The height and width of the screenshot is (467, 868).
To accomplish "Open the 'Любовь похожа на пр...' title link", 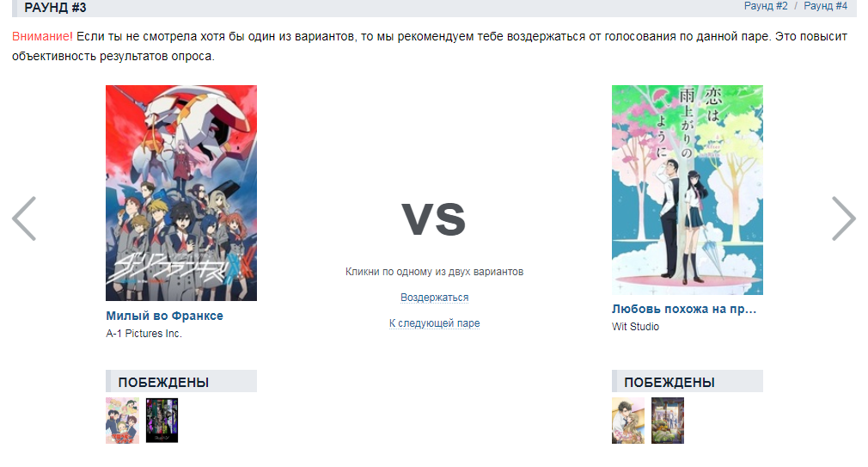I will click(x=684, y=309).
